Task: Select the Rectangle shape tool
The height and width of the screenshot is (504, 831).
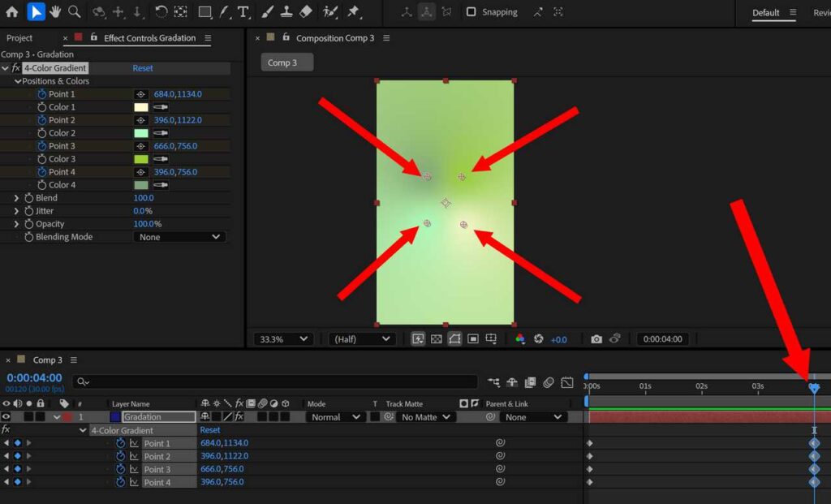Action: [205, 11]
